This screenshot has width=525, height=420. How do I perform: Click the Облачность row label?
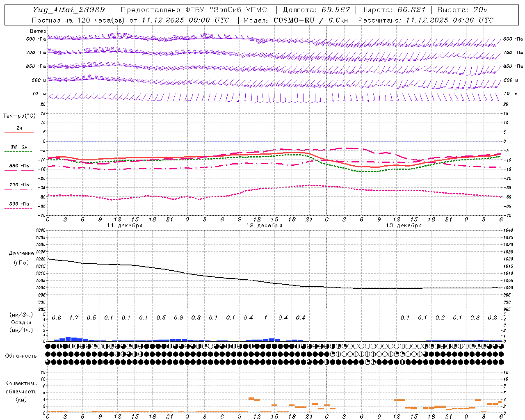21,356
